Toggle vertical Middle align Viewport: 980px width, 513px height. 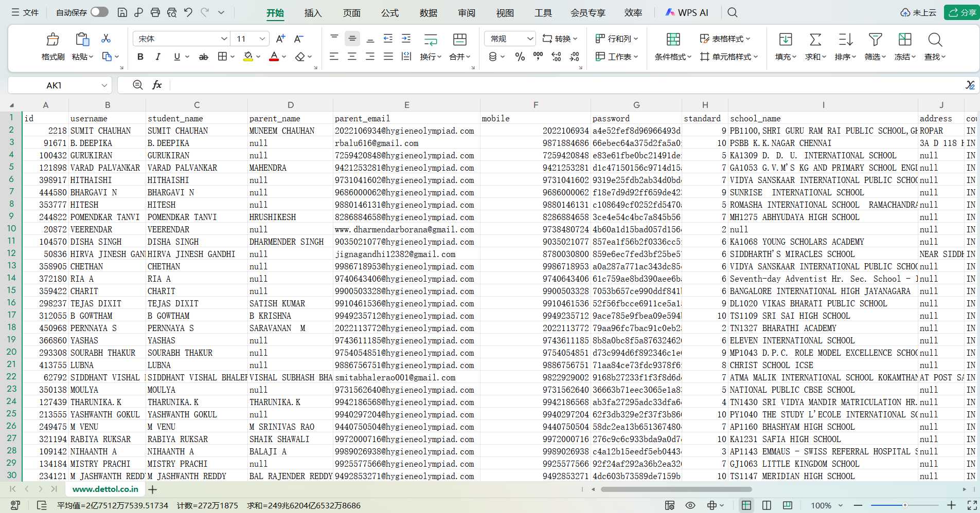(352, 39)
